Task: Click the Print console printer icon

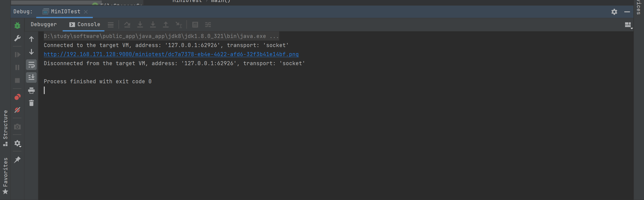Action: coord(31,91)
